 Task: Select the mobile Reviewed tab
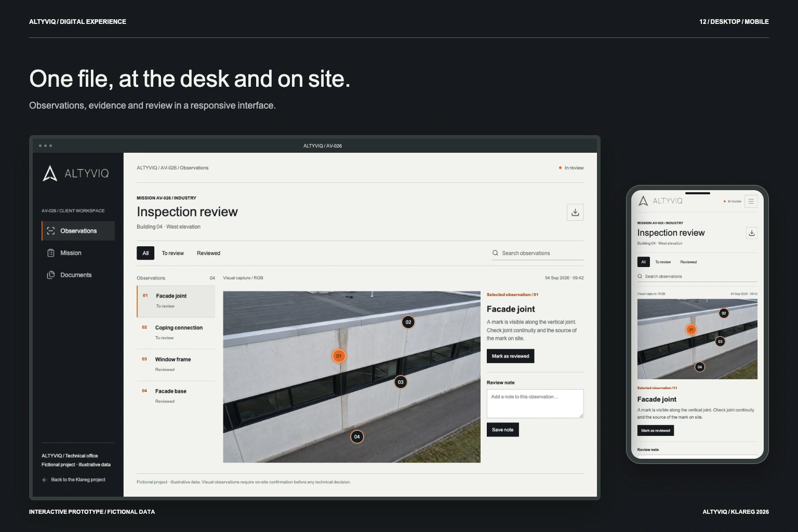[688, 262]
